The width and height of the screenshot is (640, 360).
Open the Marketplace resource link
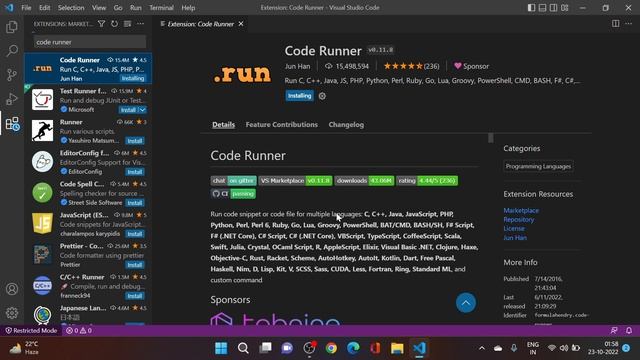(x=521, y=211)
